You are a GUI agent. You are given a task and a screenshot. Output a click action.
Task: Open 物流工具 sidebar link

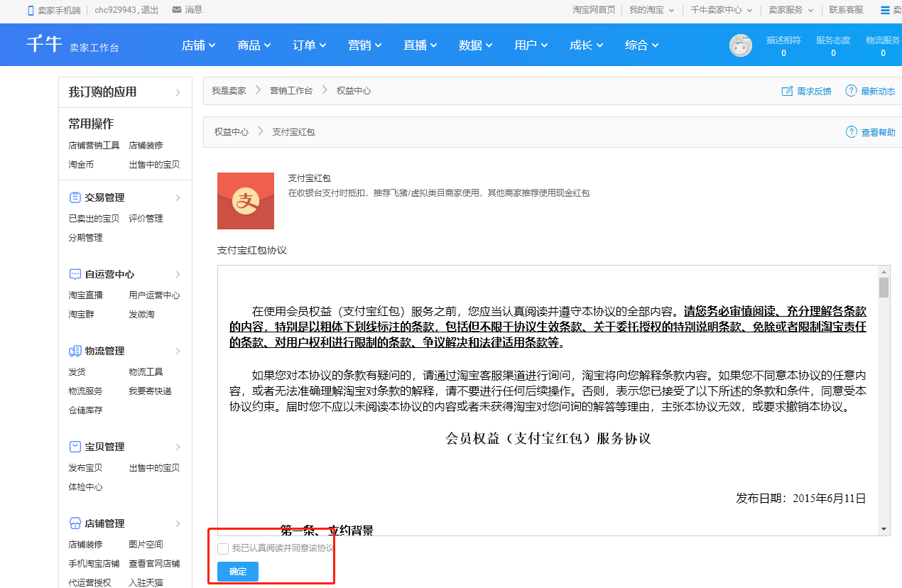coord(146,371)
